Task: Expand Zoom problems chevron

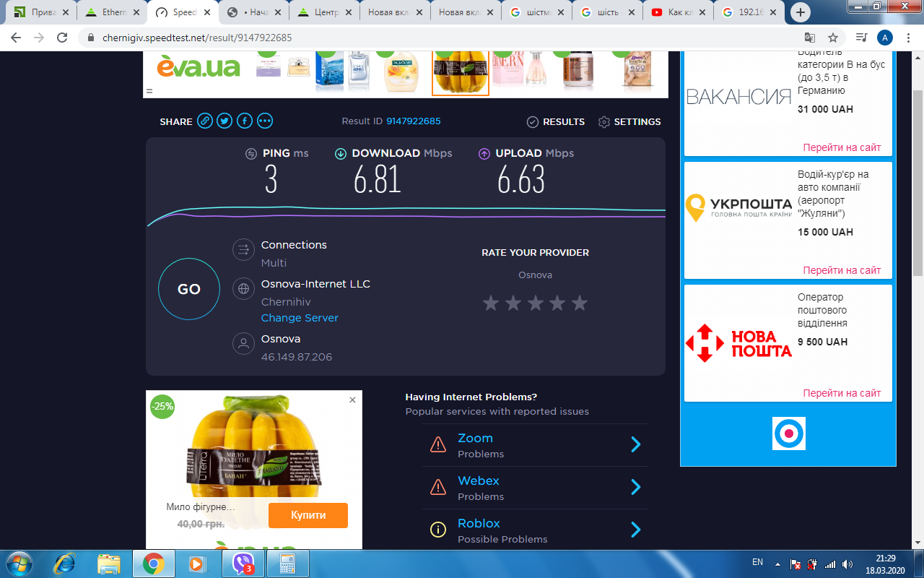Action: coord(635,444)
